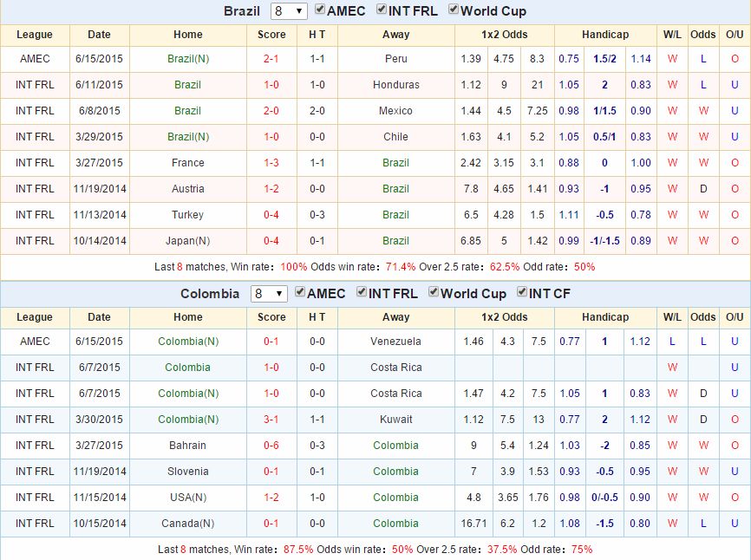Click Slovenia team name

click(187, 472)
